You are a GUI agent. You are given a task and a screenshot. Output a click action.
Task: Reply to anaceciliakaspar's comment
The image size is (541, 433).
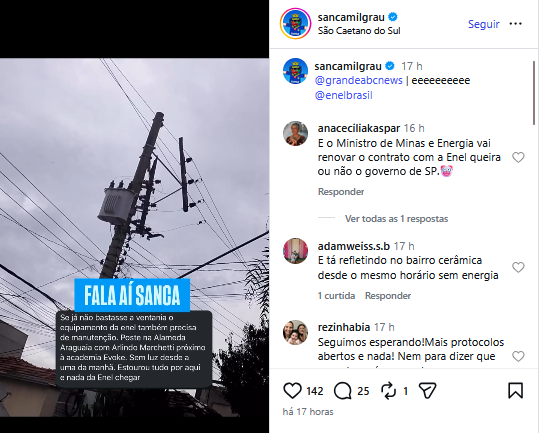click(x=341, y=191)
